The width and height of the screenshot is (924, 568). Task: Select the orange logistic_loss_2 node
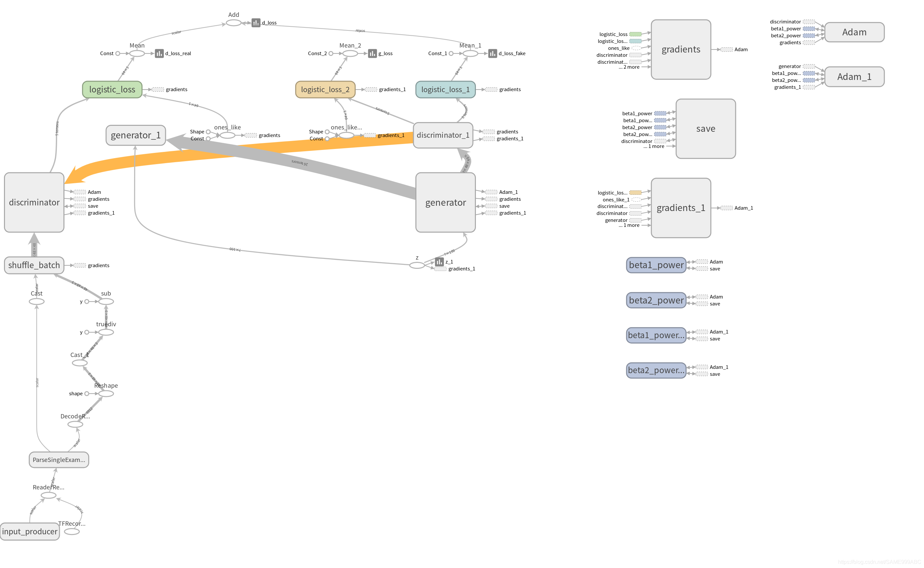point(325,89)
